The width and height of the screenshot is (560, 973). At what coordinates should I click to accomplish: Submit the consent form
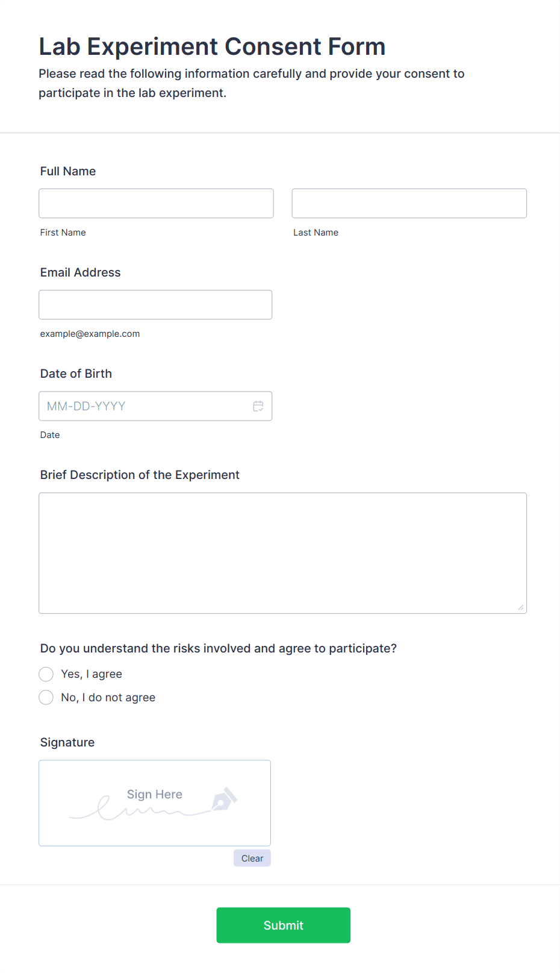click(x=283, y=925)
